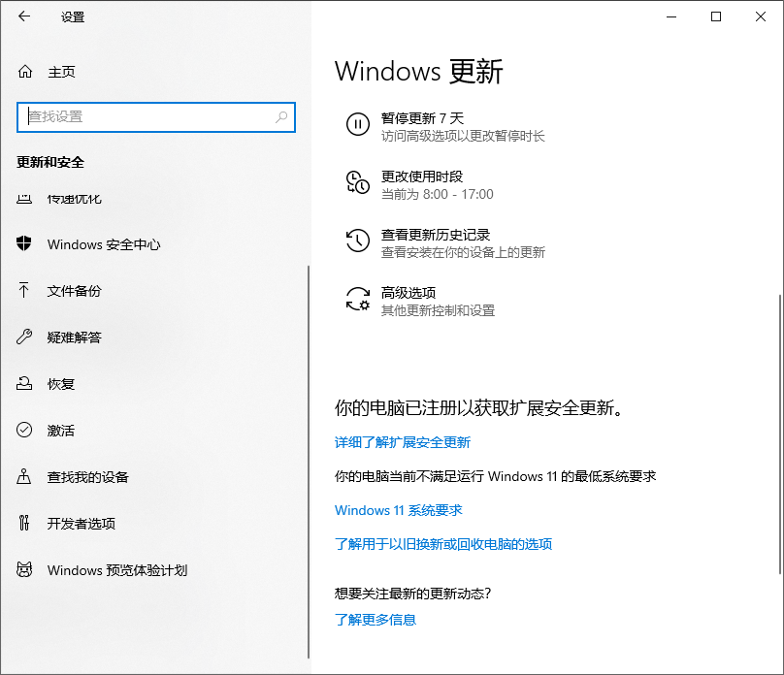This screenshot has width=784, height=675.
Task: 点击 Windows 安全中心的盾牌图标
Action: point(25,243)
